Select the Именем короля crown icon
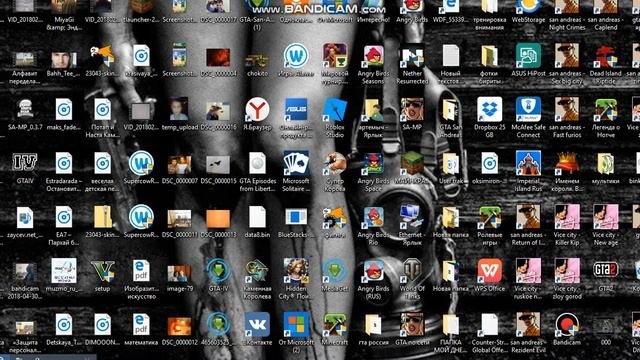The height and width of the screenshot is (360, 640). point(567,163)
